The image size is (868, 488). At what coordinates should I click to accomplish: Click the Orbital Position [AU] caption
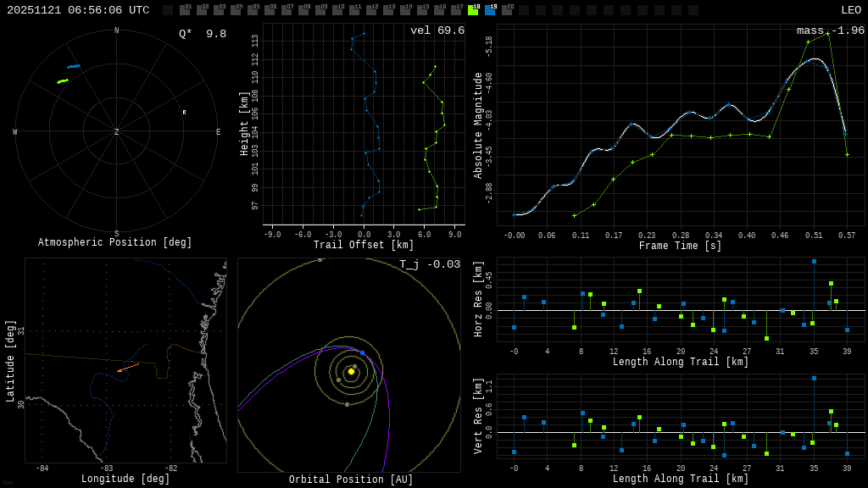351,480
